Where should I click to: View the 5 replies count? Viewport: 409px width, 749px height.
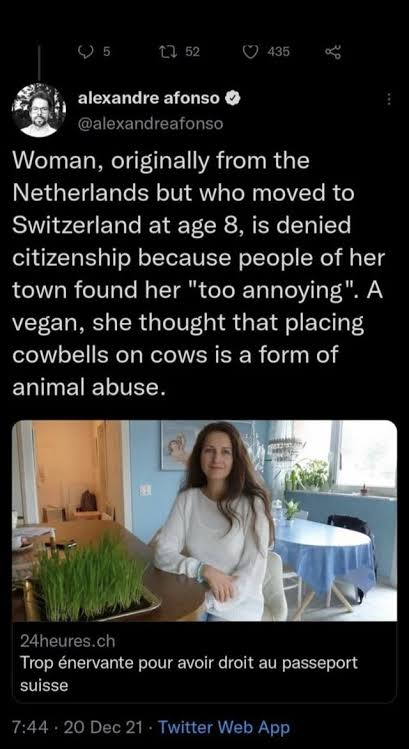[107, 52]
